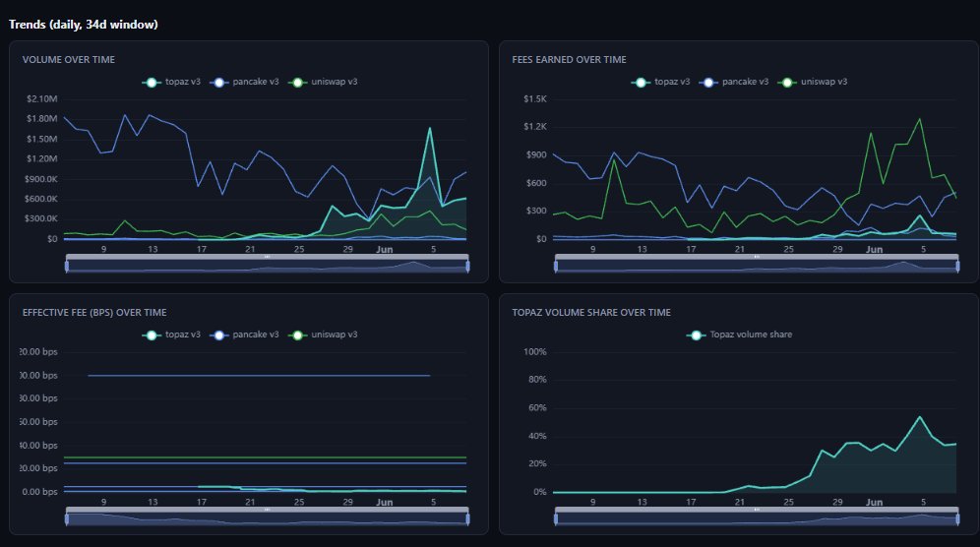The width and height of the screenshot is (980, 547).
Task: Click the '$600.0K' y-axis label
Action: click(41, 199)
